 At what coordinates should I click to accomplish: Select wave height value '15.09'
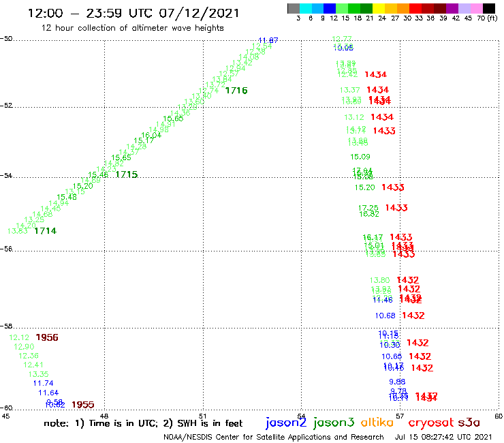[x=360, y=157]
